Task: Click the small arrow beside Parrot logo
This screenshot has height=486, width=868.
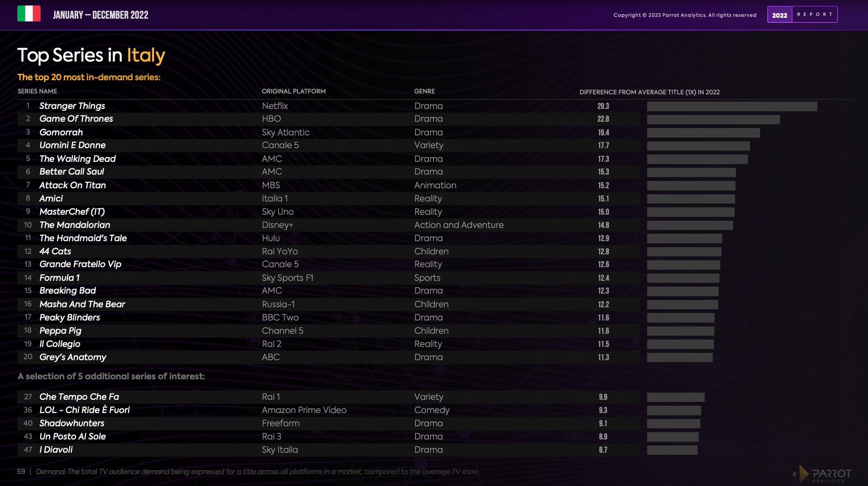Action: coord(794,474)
